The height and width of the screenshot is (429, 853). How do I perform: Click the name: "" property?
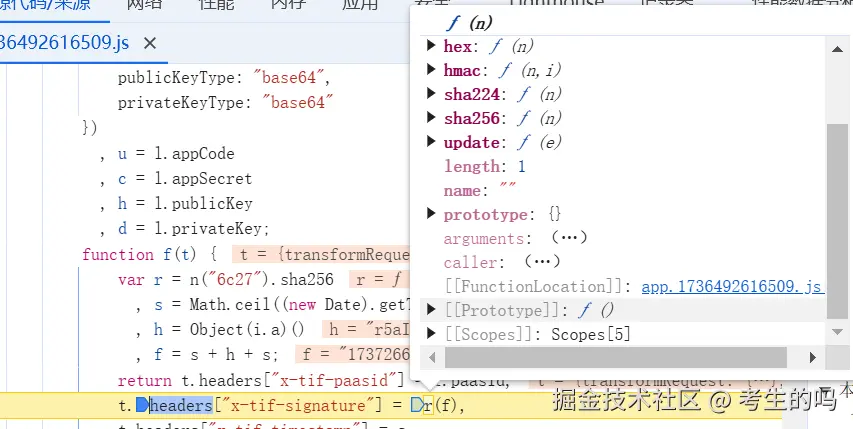(480, 190)
